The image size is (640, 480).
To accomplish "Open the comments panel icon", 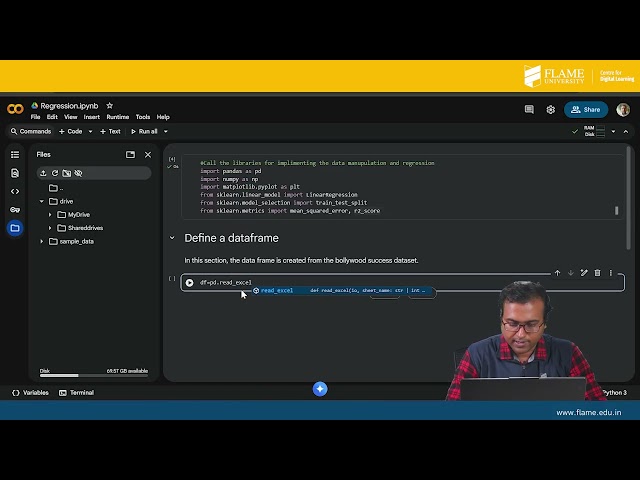I will click(529, 110).
